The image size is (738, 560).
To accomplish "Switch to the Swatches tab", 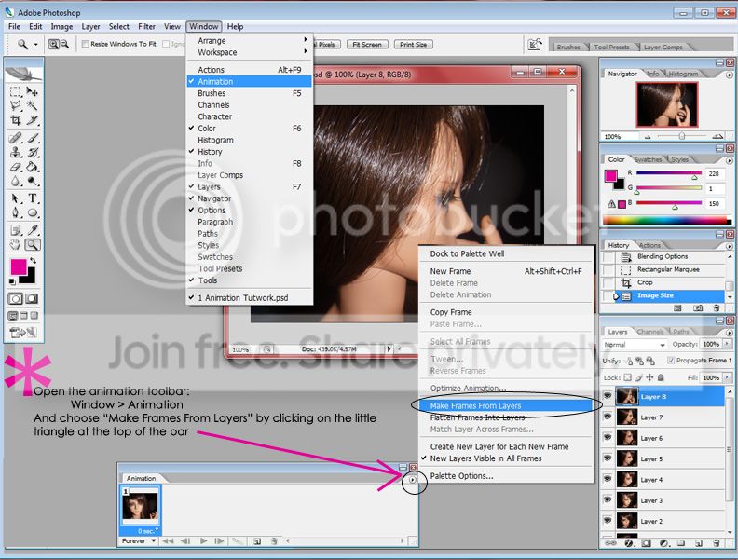I will pyautogui.click(x=649, y=159).
